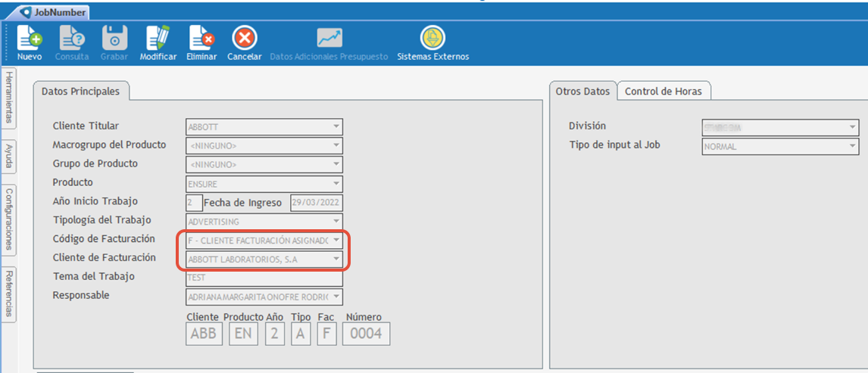Switch to the Control de Horas tab
The height and width of the screenshot is (373, 868).
click(663, 92)
